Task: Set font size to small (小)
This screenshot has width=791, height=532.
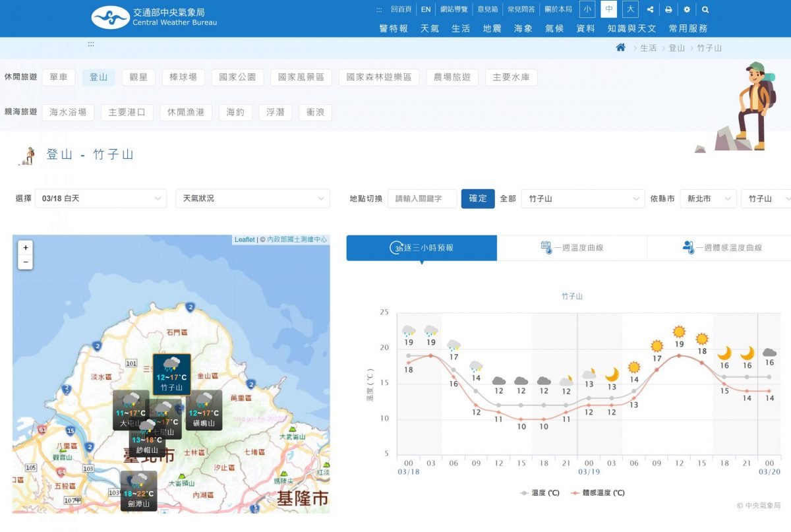Action: pyautogui.click(x=587, y=9)
